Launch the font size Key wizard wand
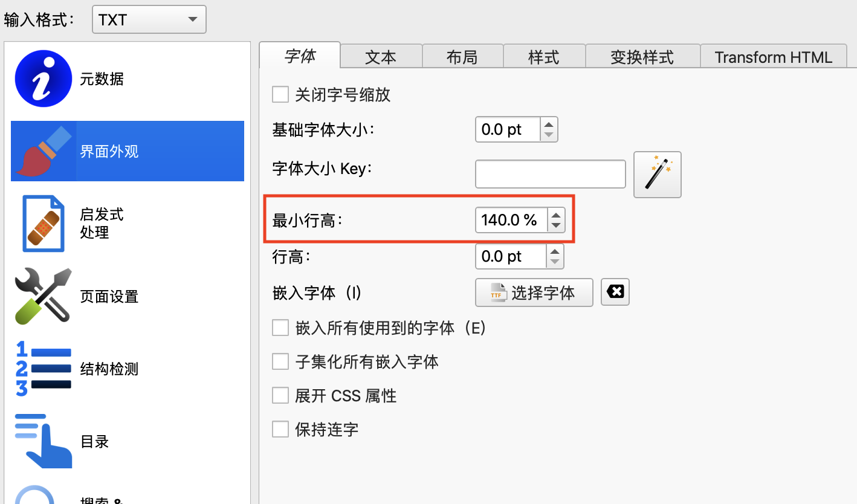 (x=657, y=175)
